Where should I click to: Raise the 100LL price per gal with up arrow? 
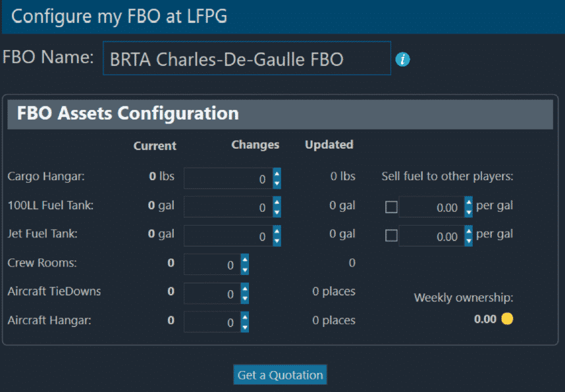tap(468, 203)
